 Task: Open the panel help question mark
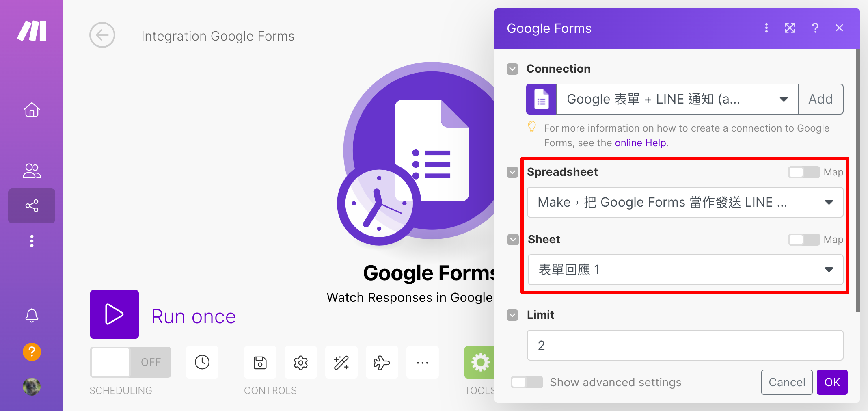coord(815,28)
